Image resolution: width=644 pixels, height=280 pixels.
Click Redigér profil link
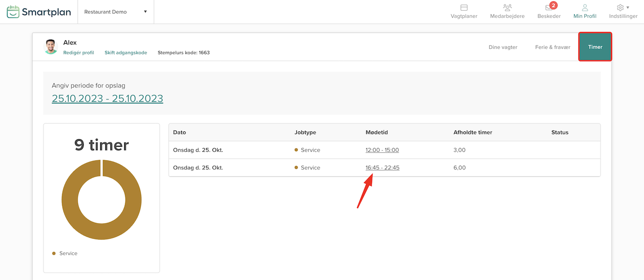click(79, 53)
